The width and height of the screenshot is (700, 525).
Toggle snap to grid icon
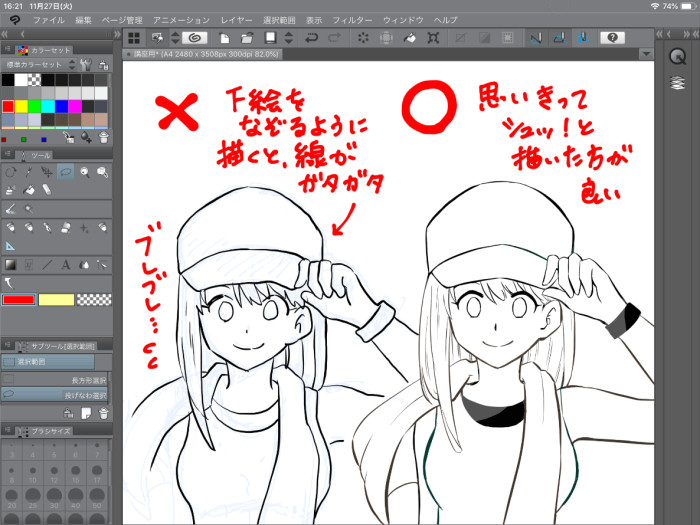[583, 38]
